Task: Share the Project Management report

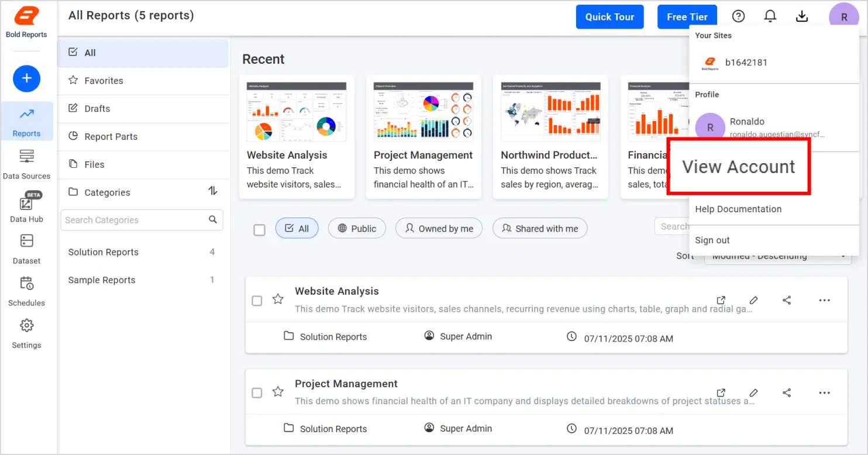Action: [x=787, y=392]
